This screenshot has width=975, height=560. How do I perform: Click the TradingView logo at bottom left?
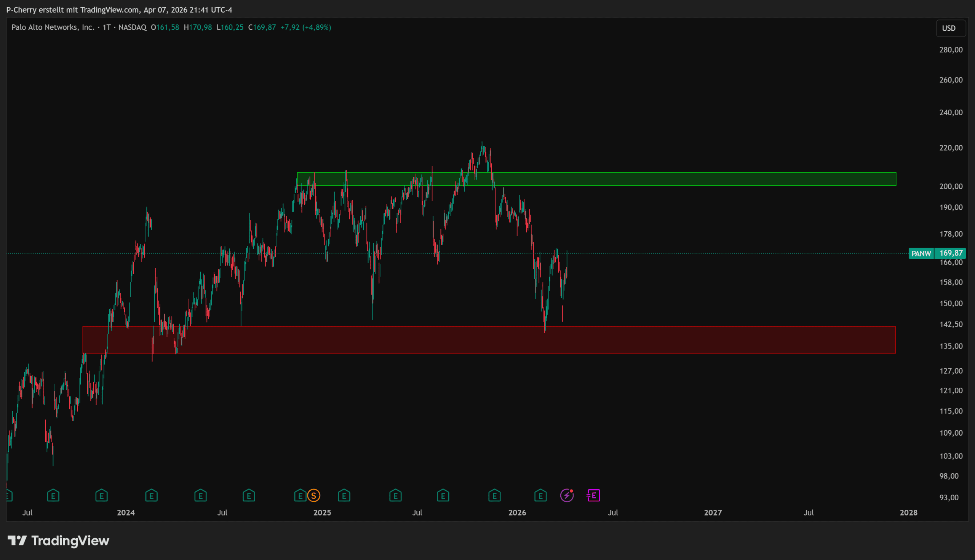59,541
